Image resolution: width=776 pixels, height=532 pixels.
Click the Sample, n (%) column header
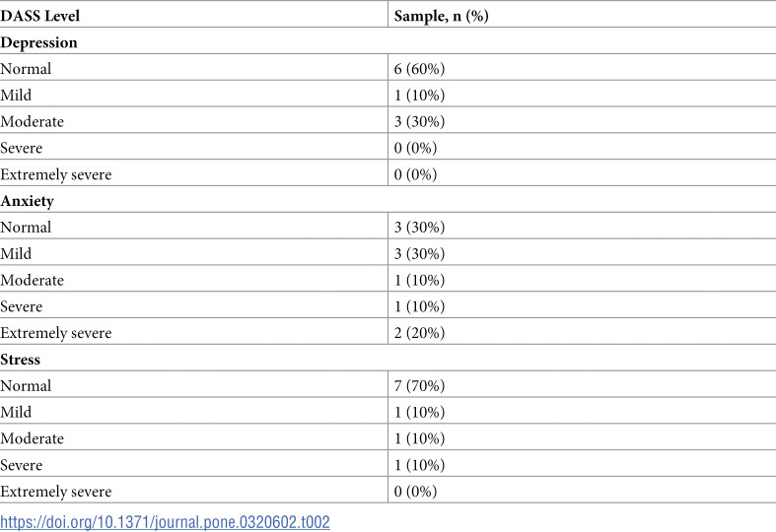(x=442, y=16)
